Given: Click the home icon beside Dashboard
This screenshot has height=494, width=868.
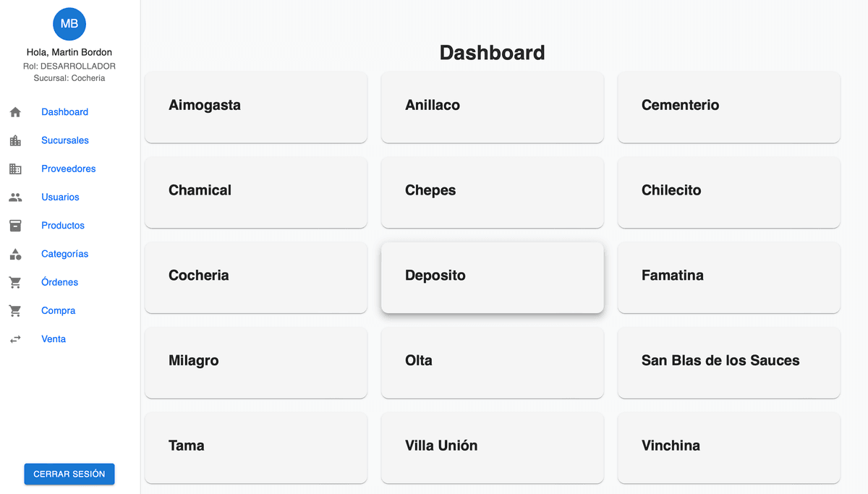Looking at the screenshot, I should [15, 112].
